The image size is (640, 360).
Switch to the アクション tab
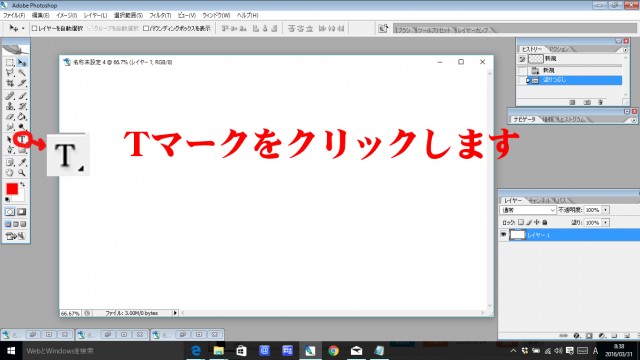pos(558,49)
